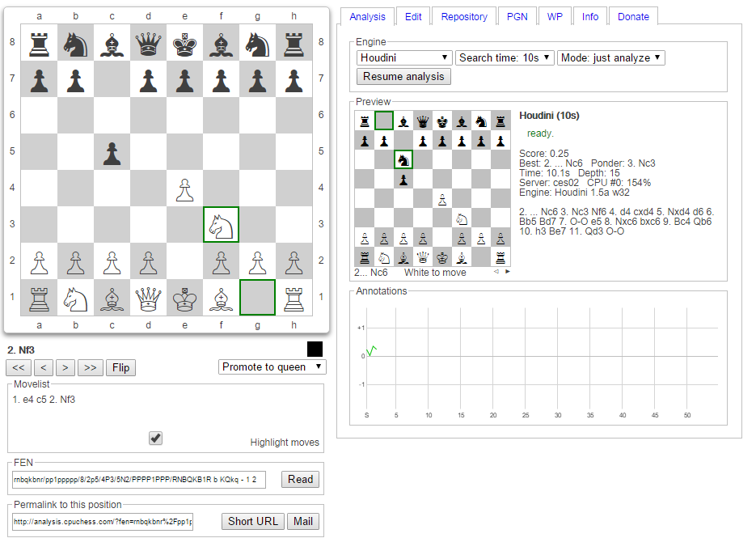Select the white pawn on e4

point(184,188)
